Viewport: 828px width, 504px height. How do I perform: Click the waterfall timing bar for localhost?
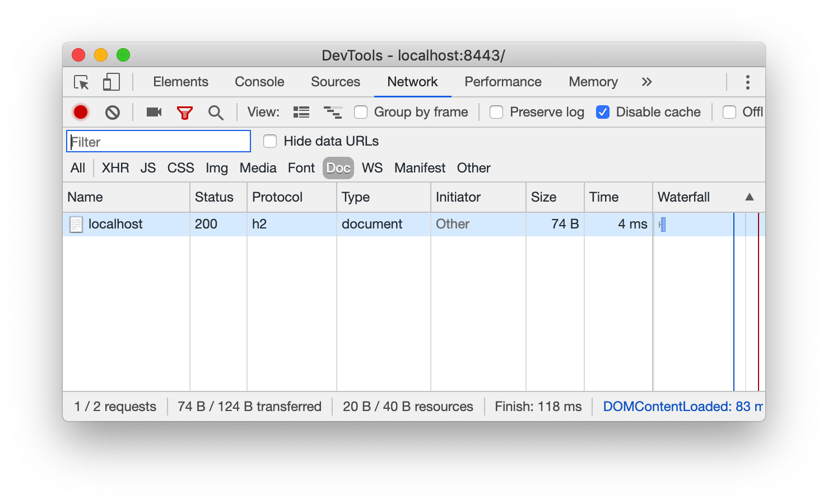pos(662,225)
